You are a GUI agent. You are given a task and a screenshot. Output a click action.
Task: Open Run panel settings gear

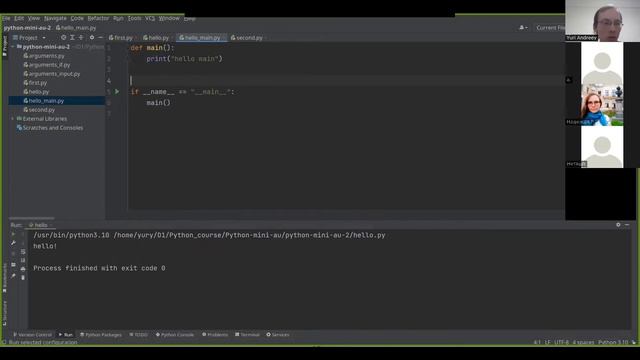[x=618, y=225]
